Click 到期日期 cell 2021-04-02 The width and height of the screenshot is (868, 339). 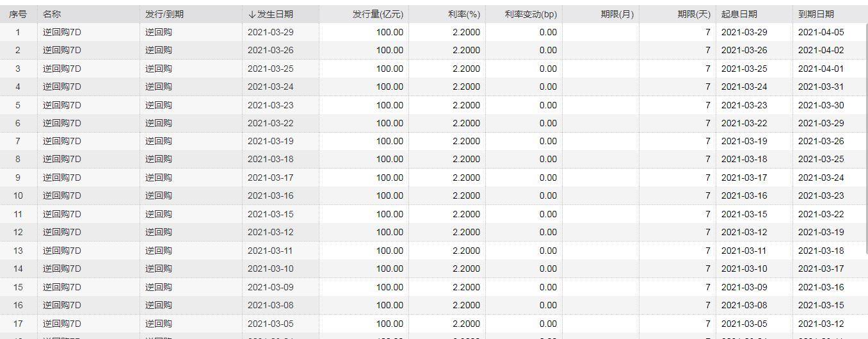point(821,50)
